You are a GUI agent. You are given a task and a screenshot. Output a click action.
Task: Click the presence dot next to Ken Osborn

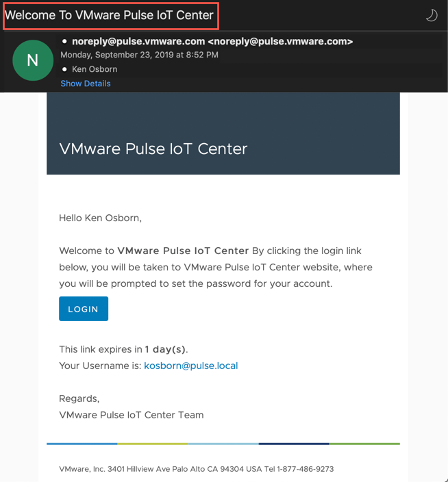point(64,69)
